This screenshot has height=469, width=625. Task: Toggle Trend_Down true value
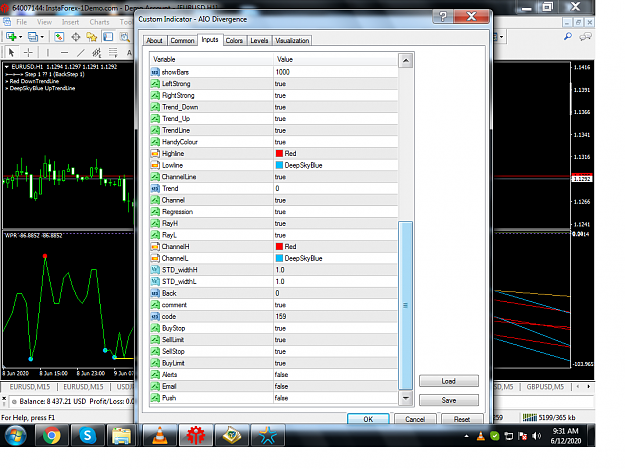(x=336, y=107)
